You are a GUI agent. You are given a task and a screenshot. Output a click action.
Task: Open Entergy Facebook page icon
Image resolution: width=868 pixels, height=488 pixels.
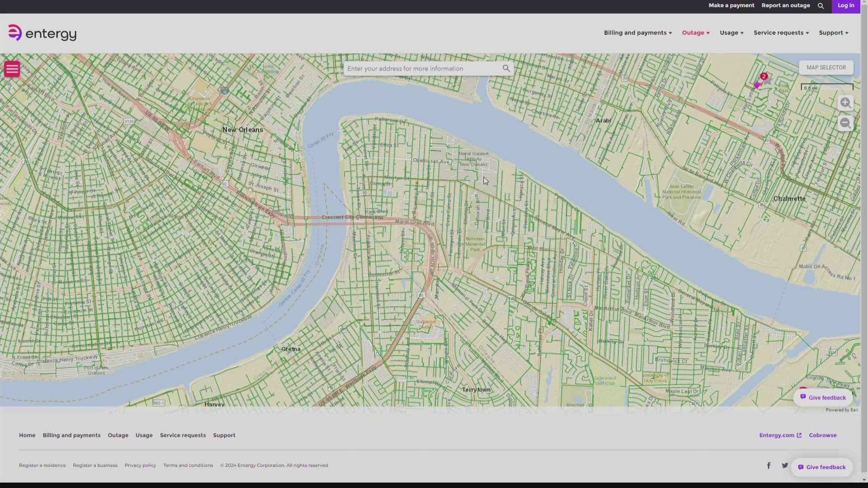769,465
